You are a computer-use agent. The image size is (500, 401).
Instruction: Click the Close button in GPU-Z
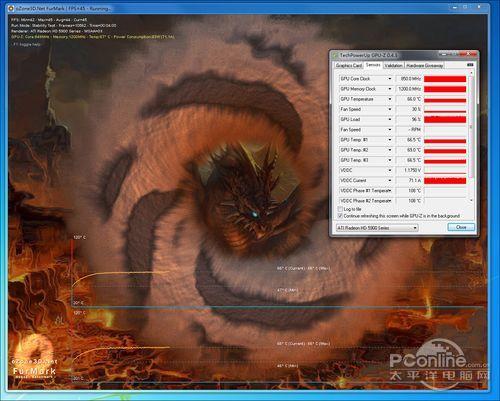click(x=461, y=227)
